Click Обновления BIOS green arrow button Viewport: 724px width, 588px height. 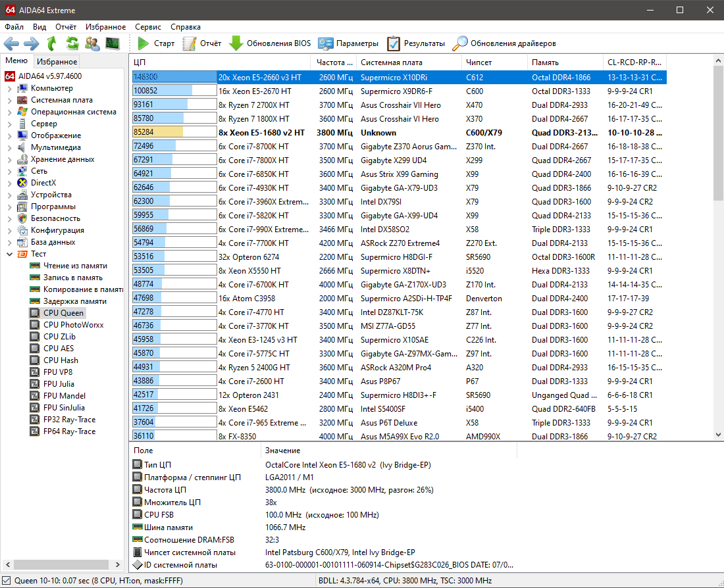[270, 44]
